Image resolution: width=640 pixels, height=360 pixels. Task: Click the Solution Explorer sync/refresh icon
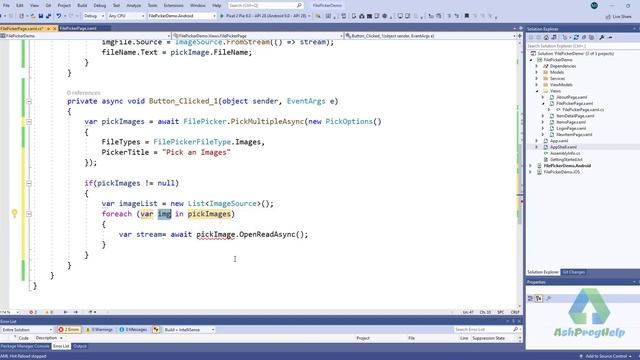coord(576,38)
